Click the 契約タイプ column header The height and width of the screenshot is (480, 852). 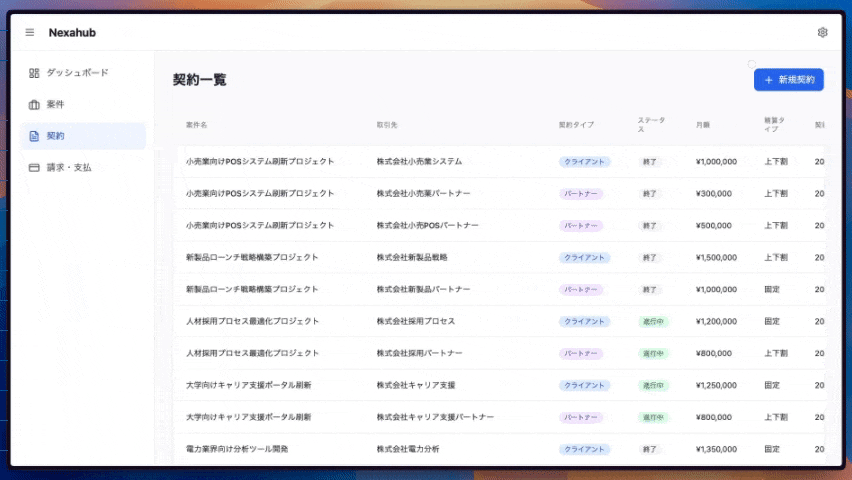[576, 125]
